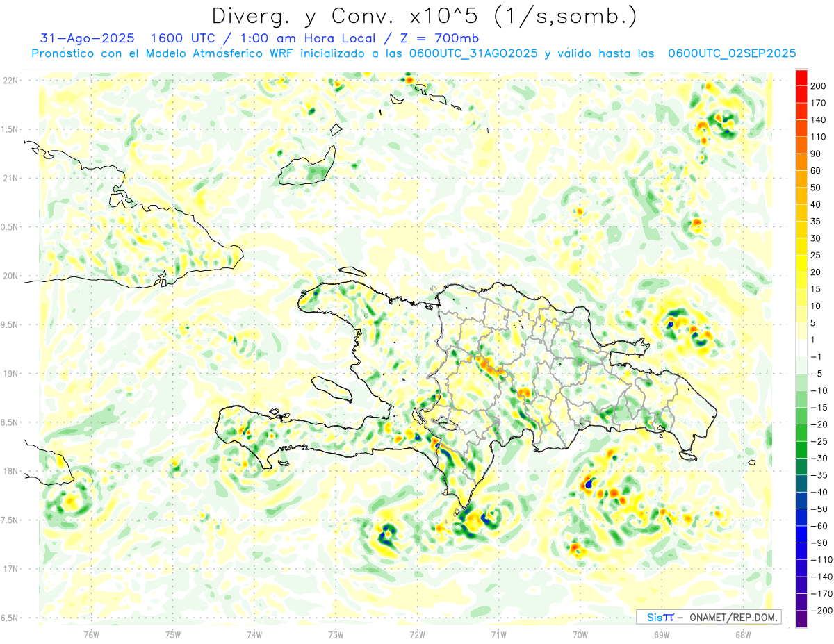Screen dimensions: 834x644
Task: Click the '17N' latitude label
Action: click(10, 569)
